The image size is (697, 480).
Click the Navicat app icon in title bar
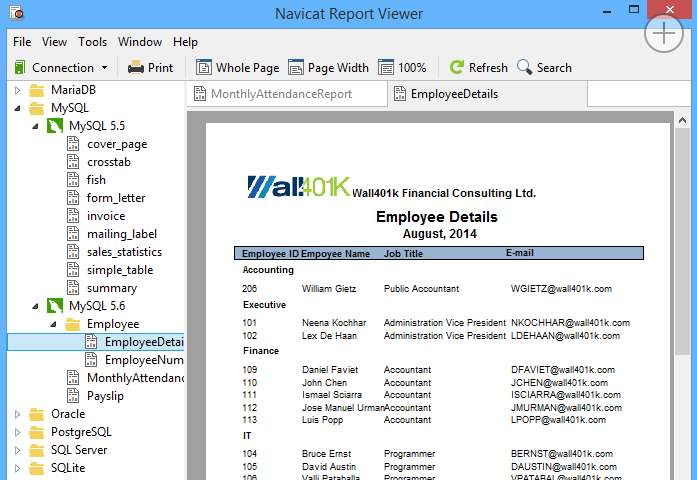16,13
